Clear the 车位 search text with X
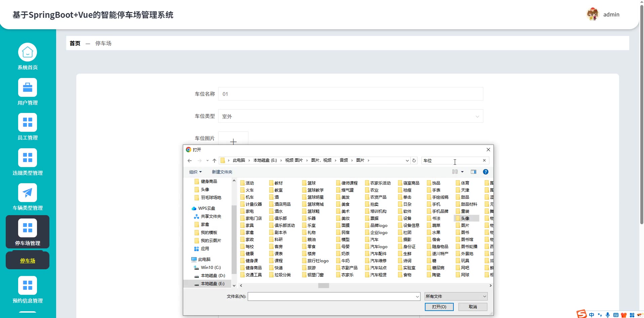 pyautogui.click(x=484, y=161)
